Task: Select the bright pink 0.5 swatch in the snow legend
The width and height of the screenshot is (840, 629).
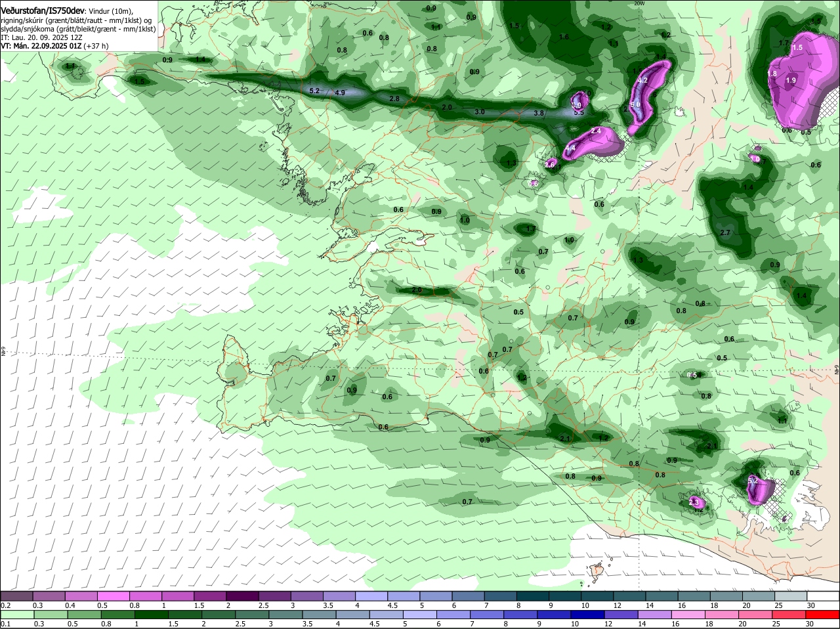Action: (113, 596)
